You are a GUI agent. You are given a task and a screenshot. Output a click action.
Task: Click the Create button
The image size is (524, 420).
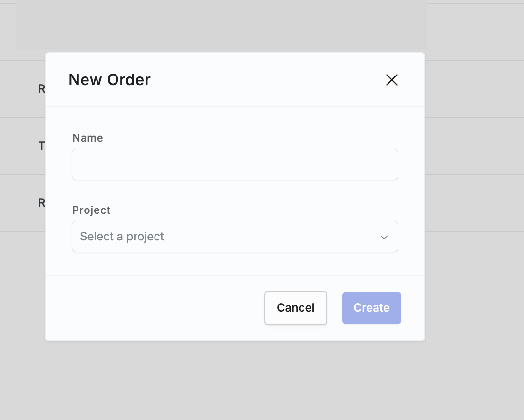372,308
